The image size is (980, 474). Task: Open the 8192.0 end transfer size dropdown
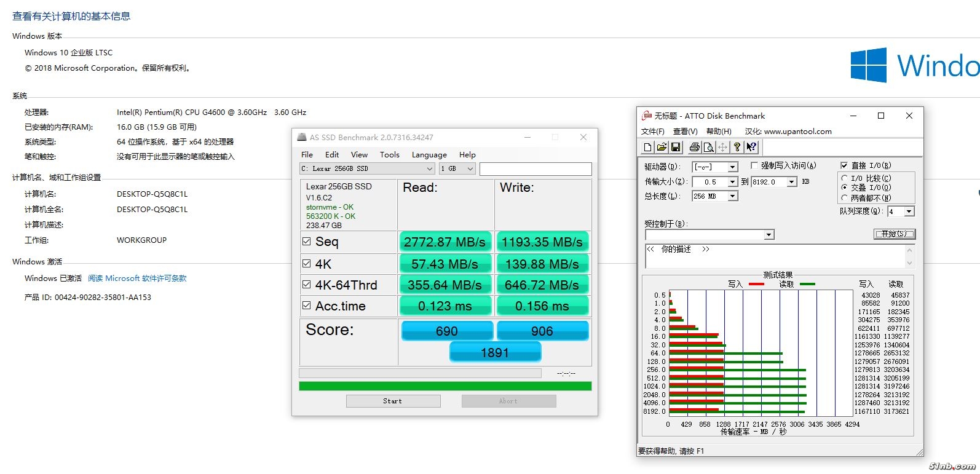pyautogui.click(x=774, y=182)
